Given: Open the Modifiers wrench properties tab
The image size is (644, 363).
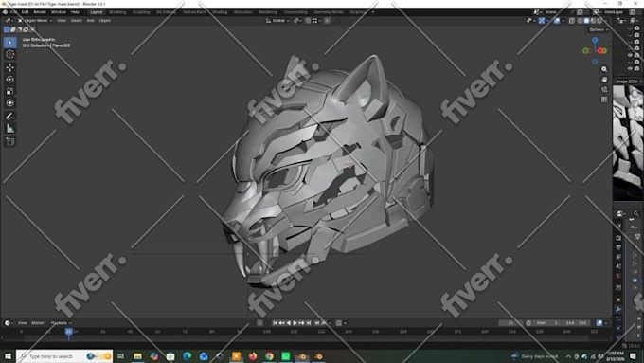Looking at the screenshot, I should (x=618, y=309).
